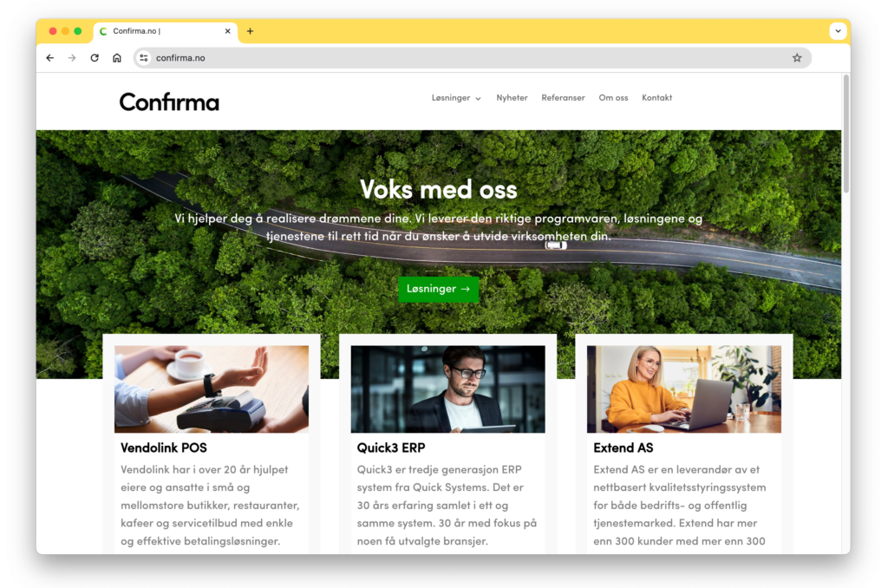This screenshot has height=588, width=888.
Task: Open the Nyheter menu item
Action: [x=512, y=98]
